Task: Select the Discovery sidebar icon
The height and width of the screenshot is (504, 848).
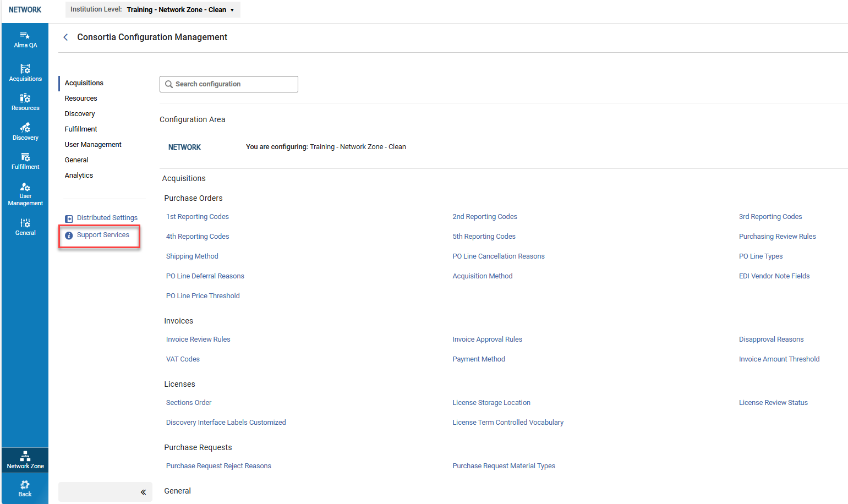Action: pos(25,132)
